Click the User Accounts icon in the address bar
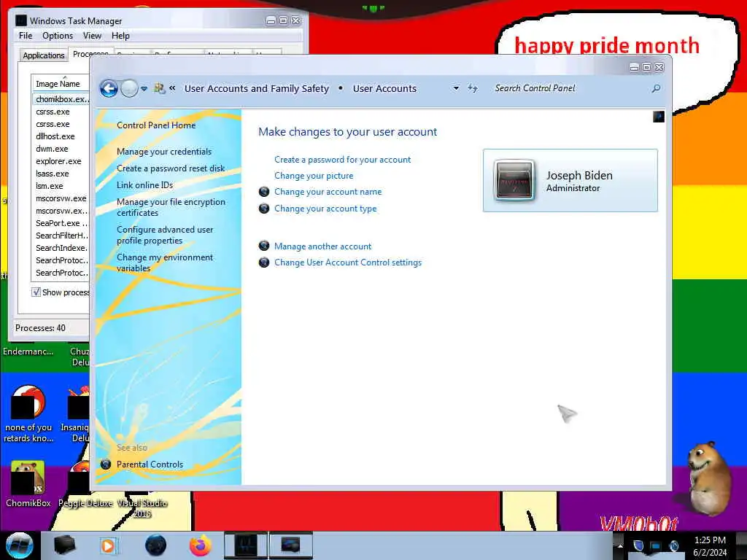Image resolution: width=747 pixels, height=560 pixels. 159,88
